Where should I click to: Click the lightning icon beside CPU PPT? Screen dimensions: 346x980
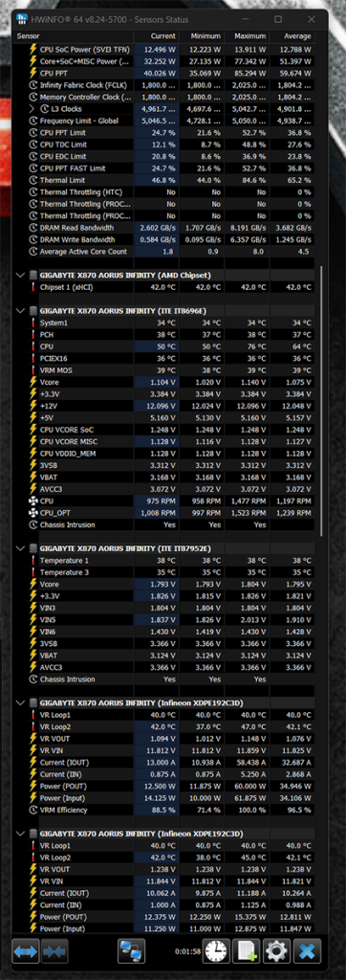(33, 73)
